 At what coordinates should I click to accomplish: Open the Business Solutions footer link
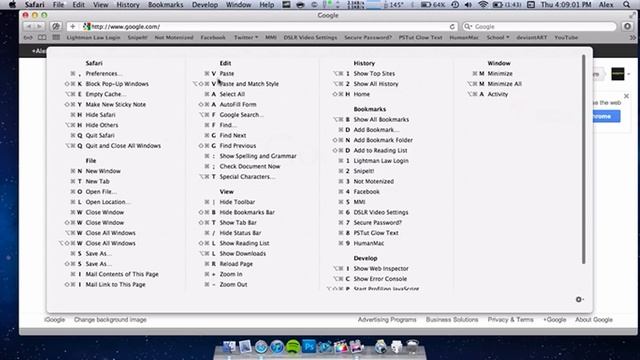tap(452, 320)
